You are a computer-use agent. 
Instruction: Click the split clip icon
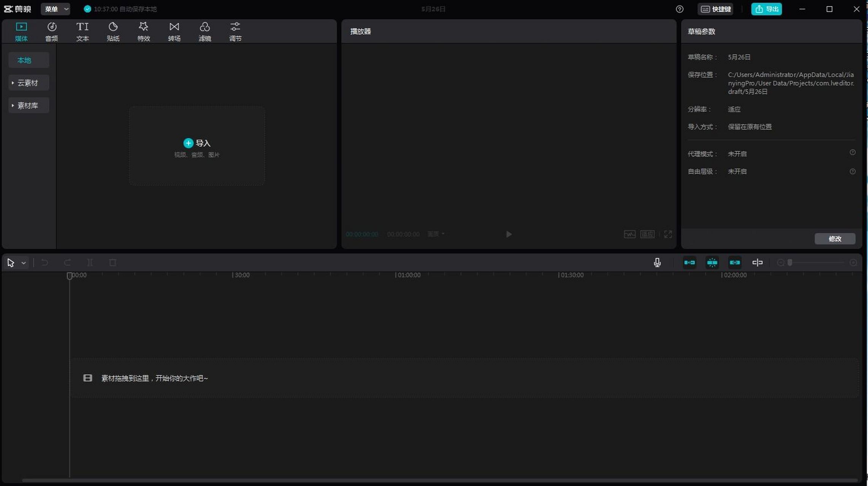coord(90,263)
